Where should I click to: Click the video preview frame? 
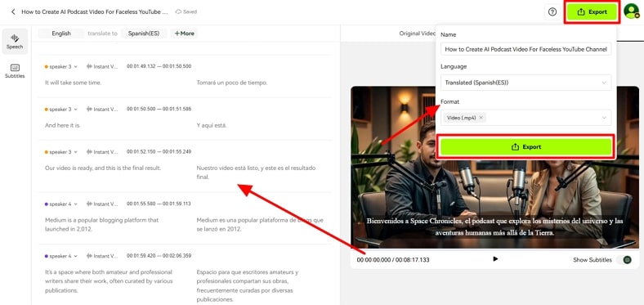point(494,168)
